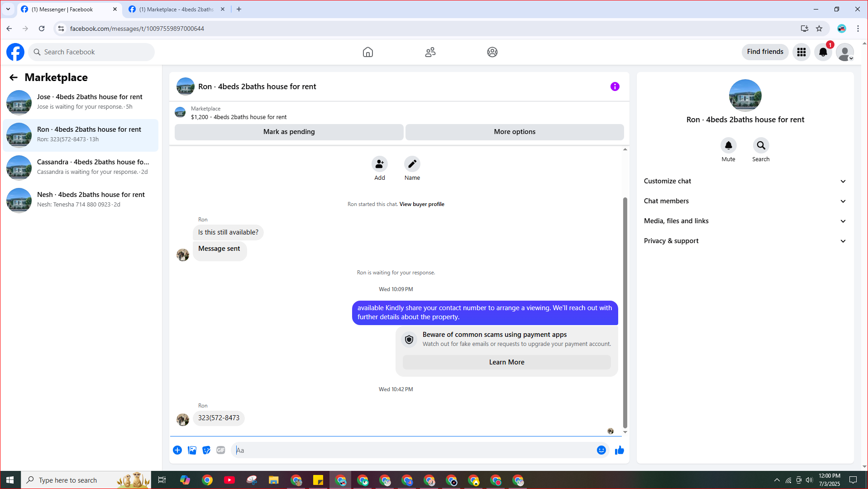Click the Name pencil icon
The width and height of the screenshot is (868, 489).
pyautogui.click(x=412, y=164)
